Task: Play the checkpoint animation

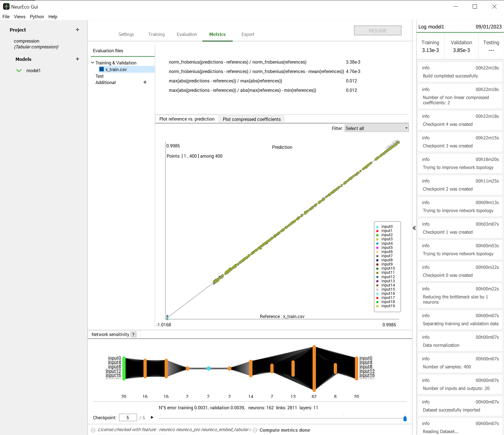Action: click(x=152, y=417)
